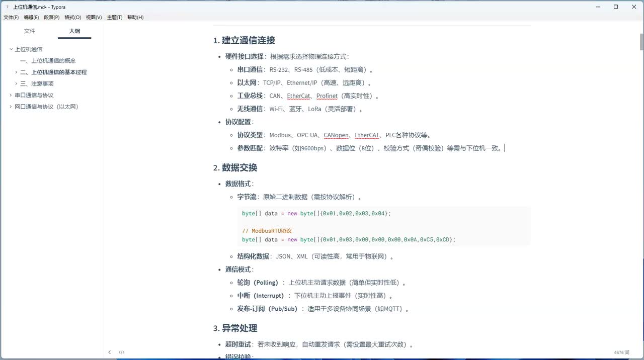
Task: Click the 无线通信 Wi-Fi bullet line
Action: point(300,109)
